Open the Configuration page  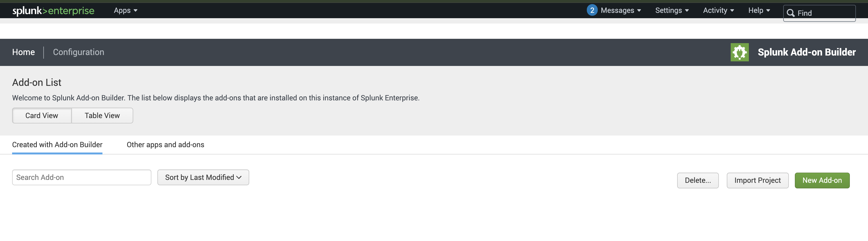pyautogui.click(x=78, y=52)
